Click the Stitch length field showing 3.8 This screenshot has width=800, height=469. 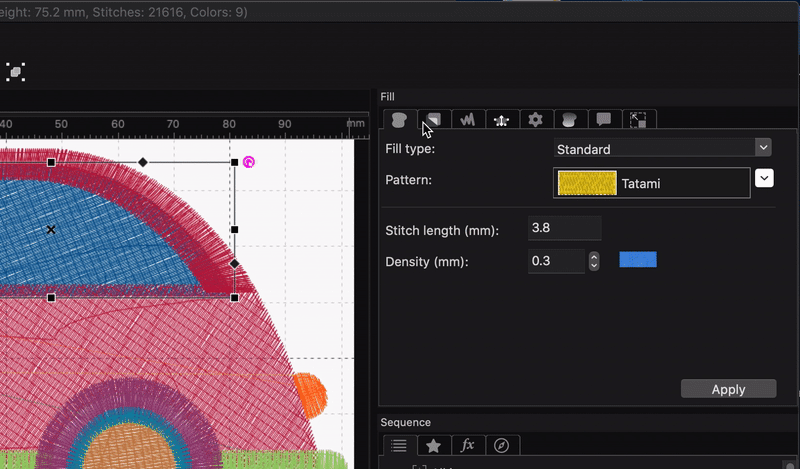[x=564, y=228]
